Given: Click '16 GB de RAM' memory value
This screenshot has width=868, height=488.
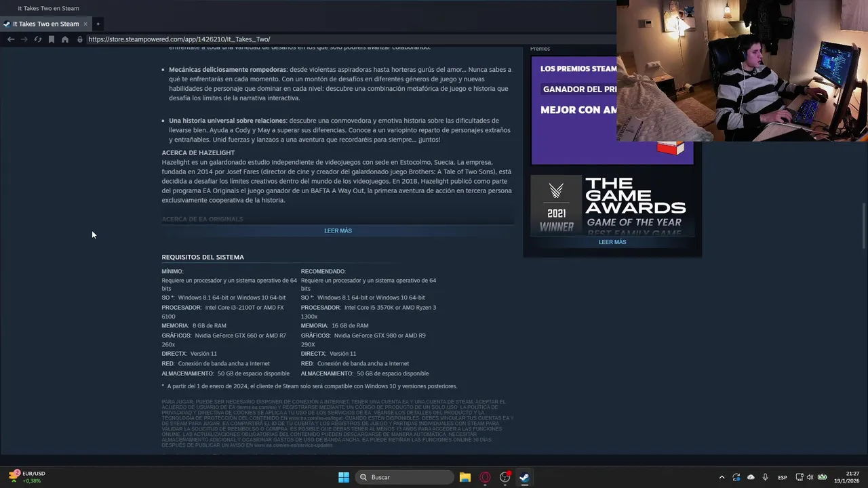Looking at the screenshot, I should [x=350, y=325].
